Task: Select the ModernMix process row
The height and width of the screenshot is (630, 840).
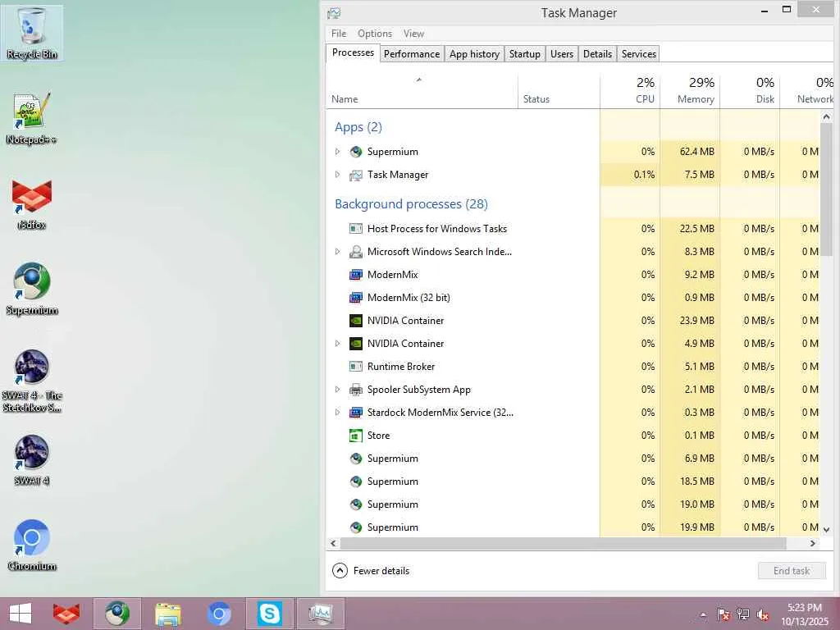Action: pos(573,275)
